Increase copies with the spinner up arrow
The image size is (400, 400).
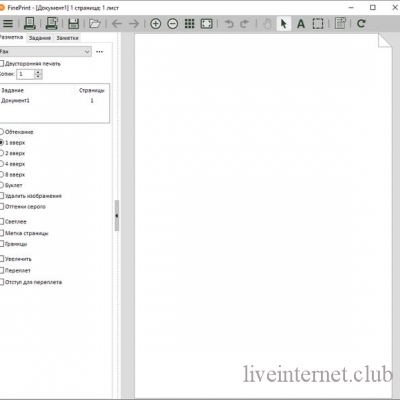pos(38,72)
